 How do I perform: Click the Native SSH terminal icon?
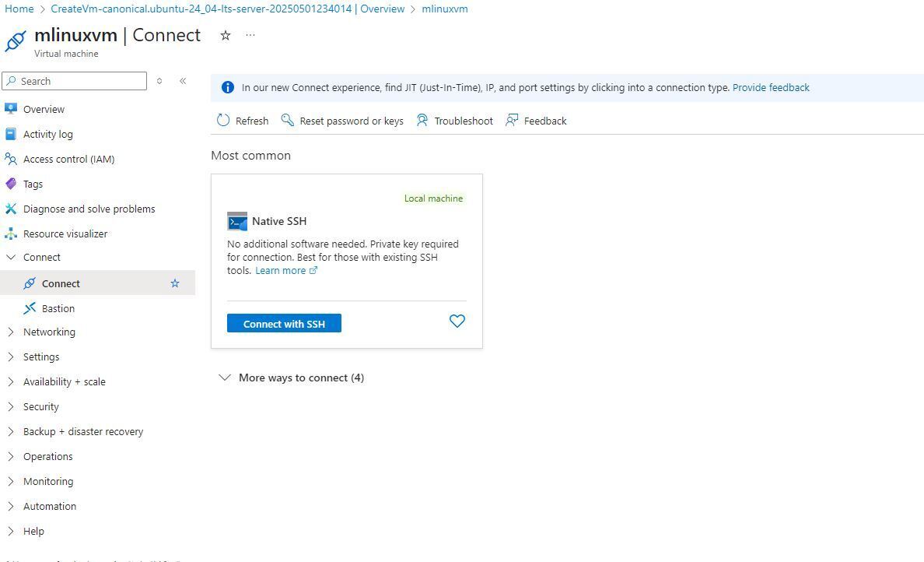pyautogui.click(x=237, y=221)
